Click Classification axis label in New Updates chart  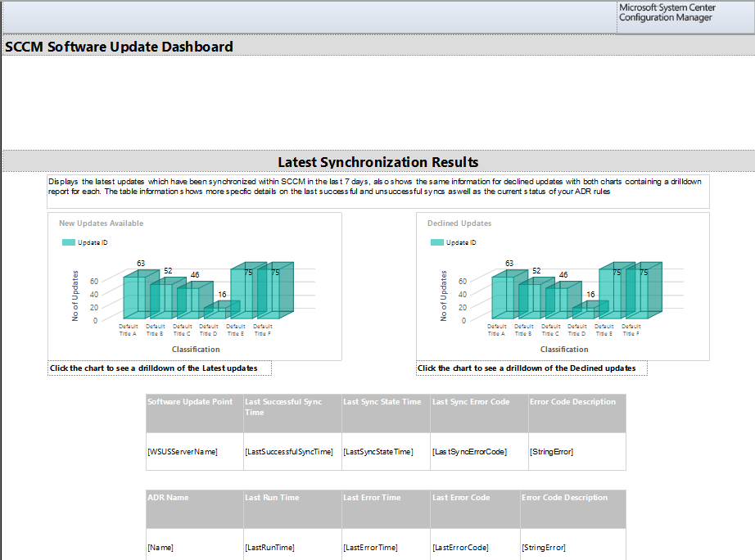pos(196,350)
